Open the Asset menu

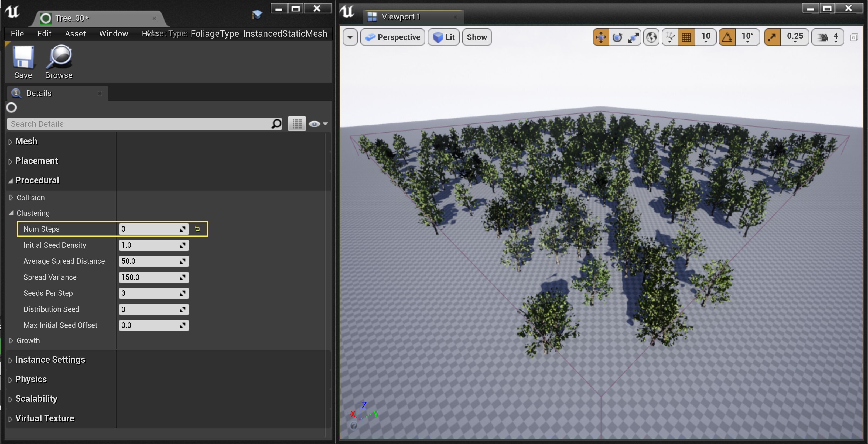click(75, 34)
